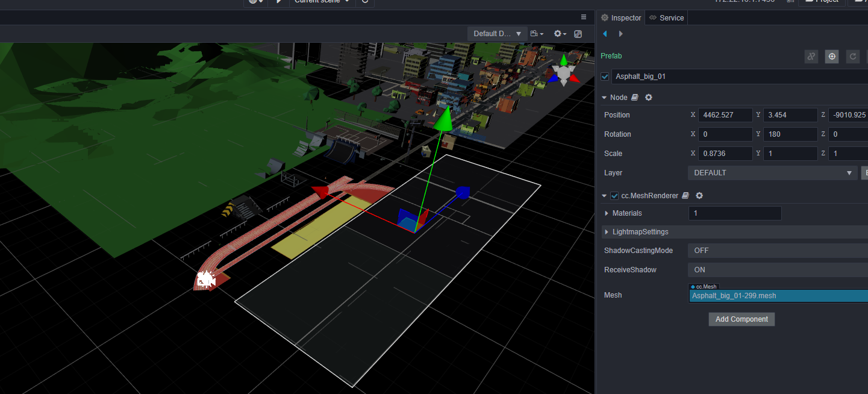Image resolution: width=868 pixels, height=394 pixels.
Task: Click the prefab revert refresh icon
Action: pos(852,57)
